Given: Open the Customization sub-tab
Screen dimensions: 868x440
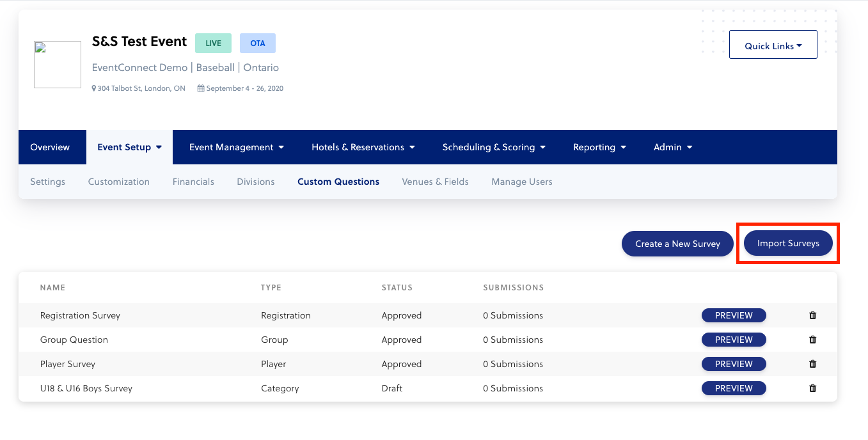Looking at the screenshot, I should 119,182.
